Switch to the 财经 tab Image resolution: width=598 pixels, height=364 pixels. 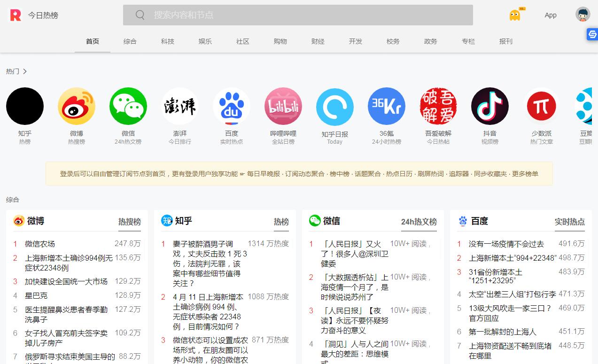click(x=318, y=41)
